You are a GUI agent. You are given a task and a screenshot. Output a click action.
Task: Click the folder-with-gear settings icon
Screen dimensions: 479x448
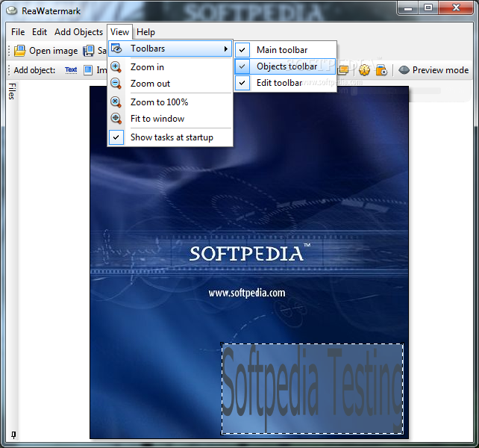tap(381, 70)
